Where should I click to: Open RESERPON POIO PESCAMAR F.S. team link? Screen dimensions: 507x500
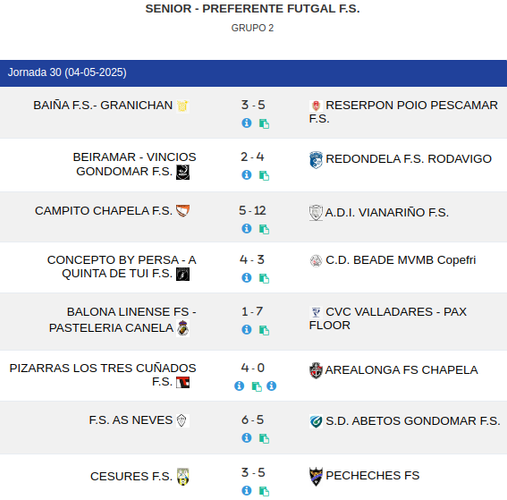(x=403, y=112)
